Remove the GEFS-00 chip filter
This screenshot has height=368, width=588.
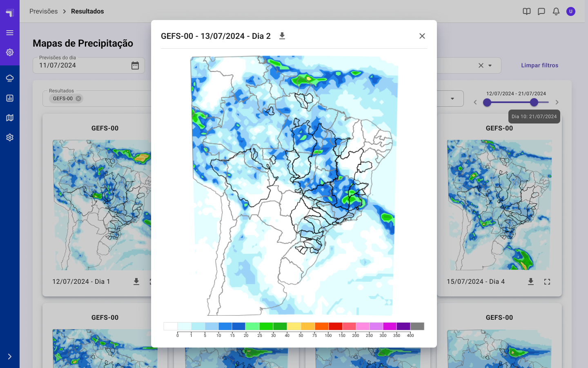coord(78,99)
